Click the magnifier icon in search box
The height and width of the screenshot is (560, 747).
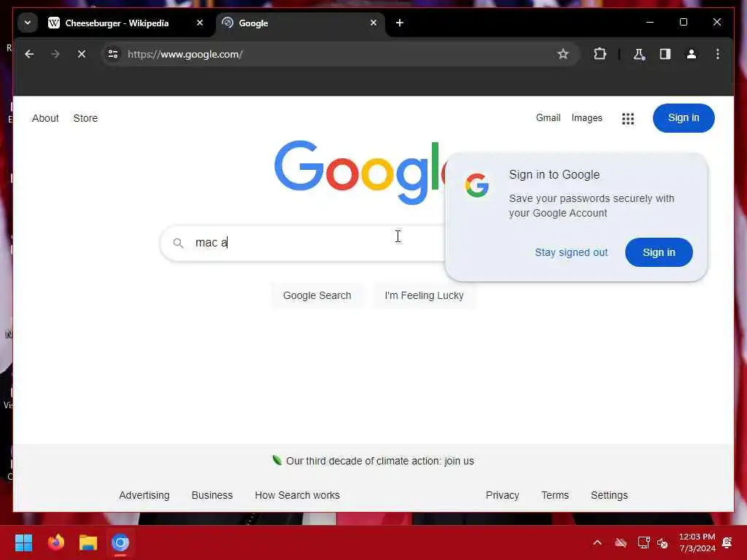click(178, 244)
